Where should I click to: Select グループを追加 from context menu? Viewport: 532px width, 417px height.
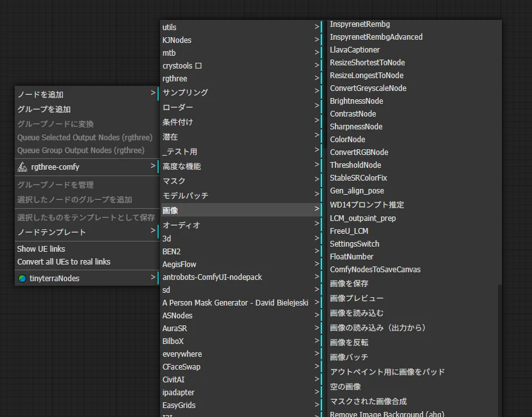pos(44,110)
